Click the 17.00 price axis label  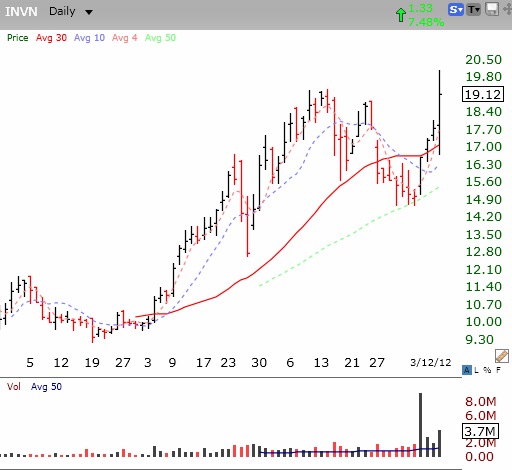click(x=483, y=147)
